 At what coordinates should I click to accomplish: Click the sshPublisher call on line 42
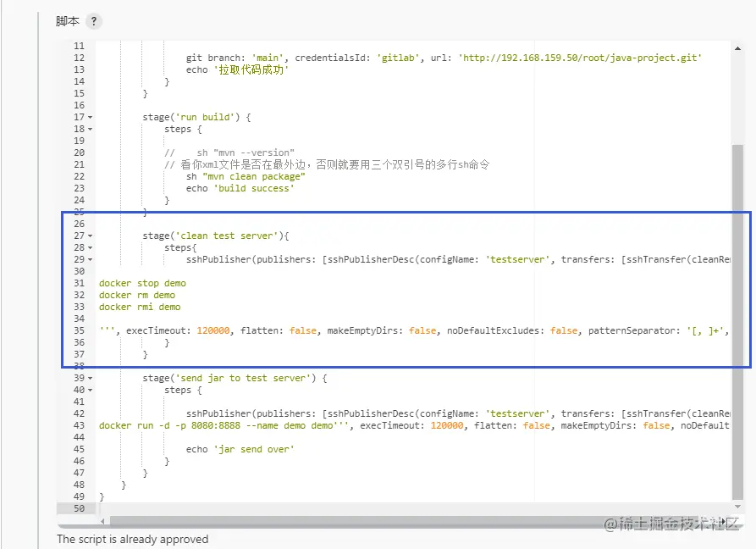(458, 414)
